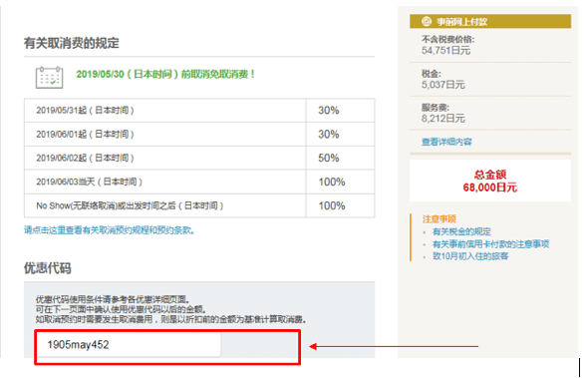588x378 pixels.
Task: Click the payment icon in 事前网上付款 header
Action: (x=427, y=21)
